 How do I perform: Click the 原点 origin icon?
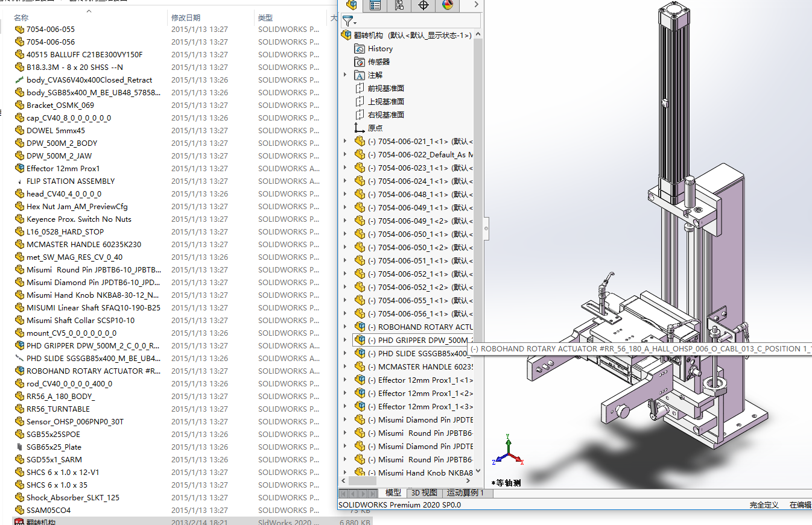click(x=360, y=128)
